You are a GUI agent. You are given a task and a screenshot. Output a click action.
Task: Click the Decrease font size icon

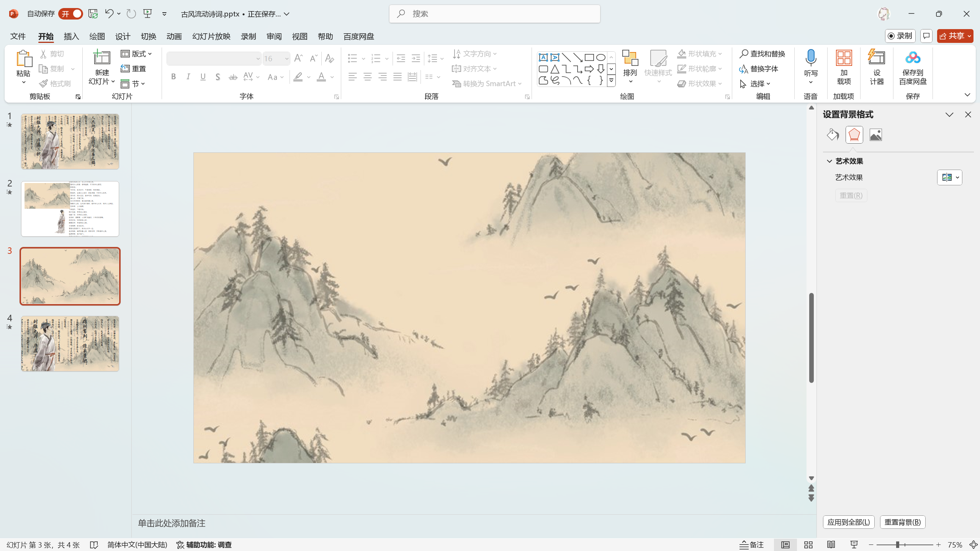313,58
